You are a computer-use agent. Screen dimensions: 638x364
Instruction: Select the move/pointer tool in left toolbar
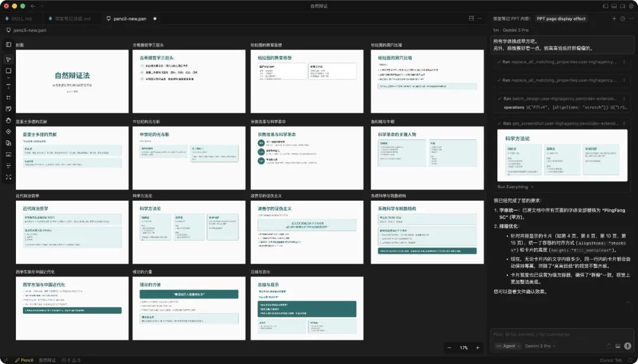point(8,60)
